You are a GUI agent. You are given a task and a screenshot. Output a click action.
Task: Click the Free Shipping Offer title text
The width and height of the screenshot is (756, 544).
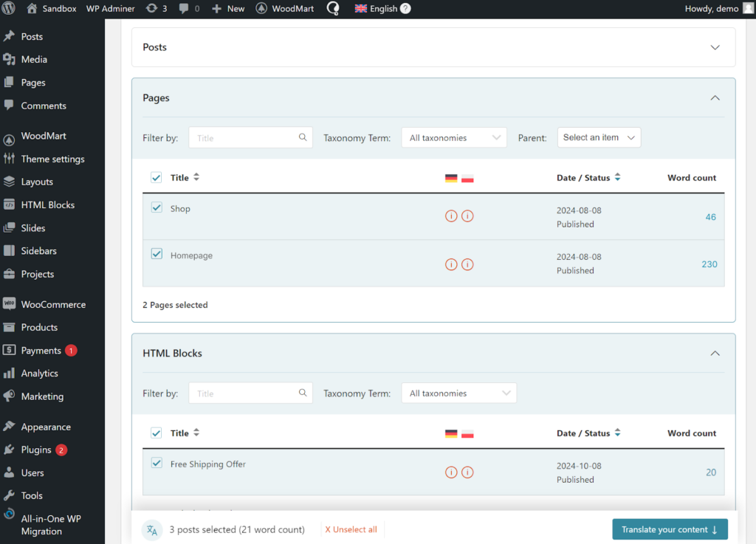207,464
